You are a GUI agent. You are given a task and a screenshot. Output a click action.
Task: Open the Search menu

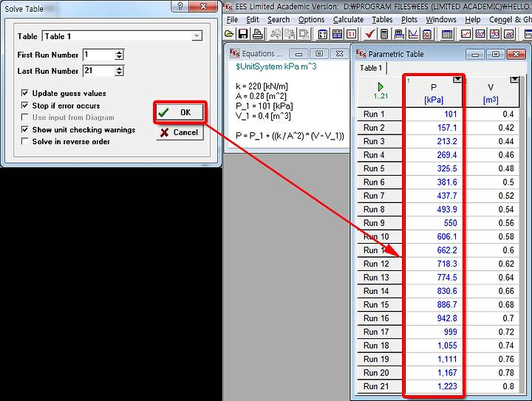[279, 20]
